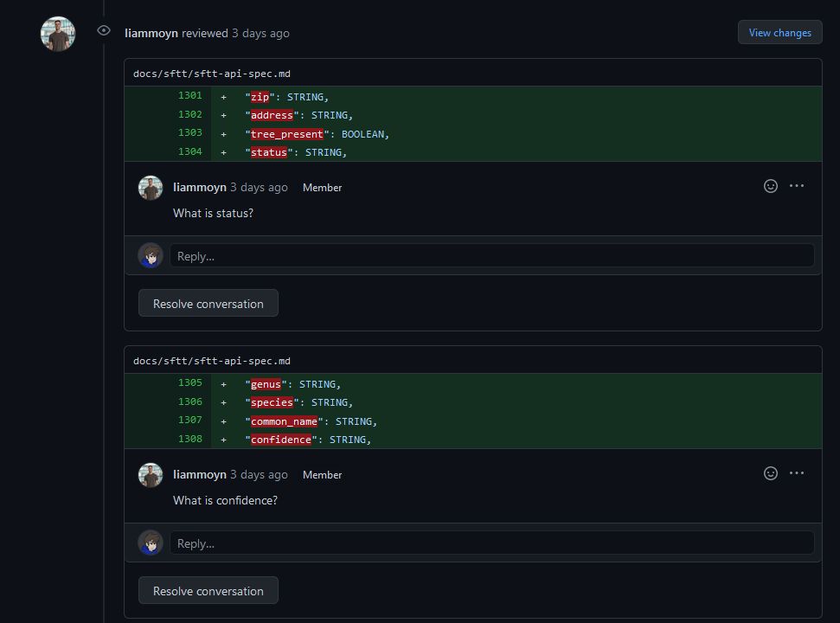Click the View changes button

[x=779, y=32]
